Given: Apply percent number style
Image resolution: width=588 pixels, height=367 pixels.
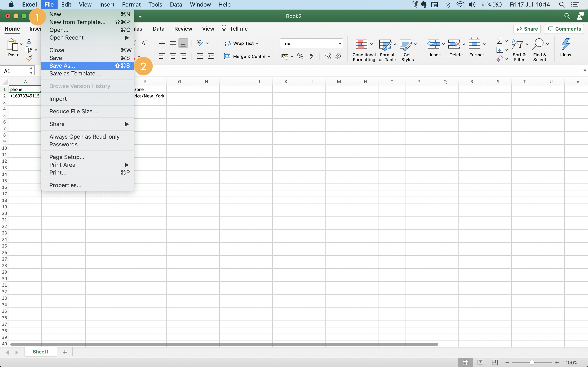Looking at the screenshot, I should click(x=300, y=56).
